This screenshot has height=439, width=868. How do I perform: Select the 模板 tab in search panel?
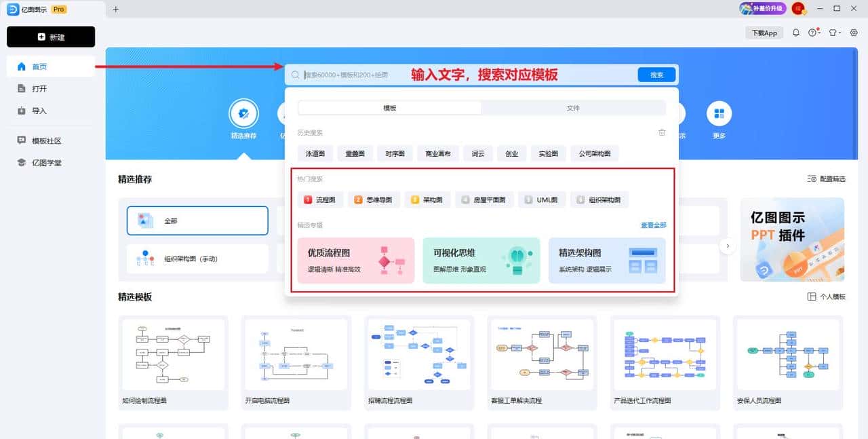tap(389, 108)
